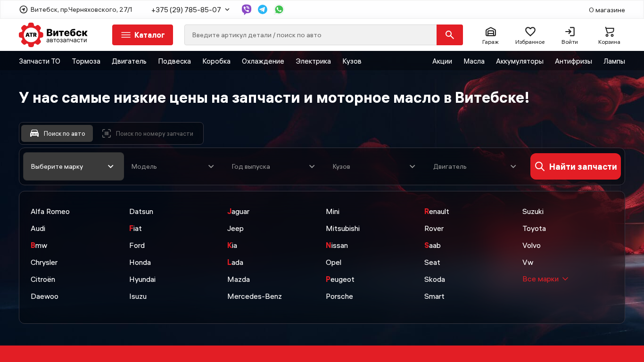Select Bmw brand
This screenshot has width=644, height=362.
coord(39,246)
